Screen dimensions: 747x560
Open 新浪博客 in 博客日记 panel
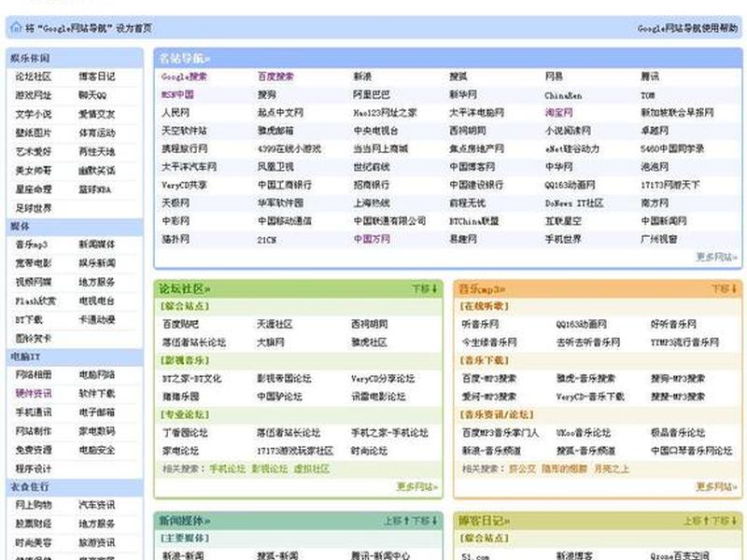click(574, 555)
